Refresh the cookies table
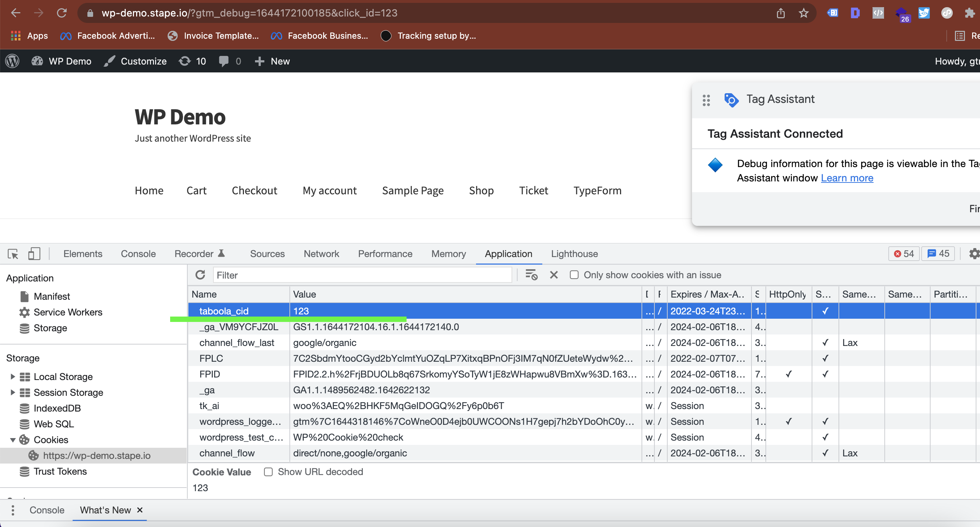 click(200, 275)
